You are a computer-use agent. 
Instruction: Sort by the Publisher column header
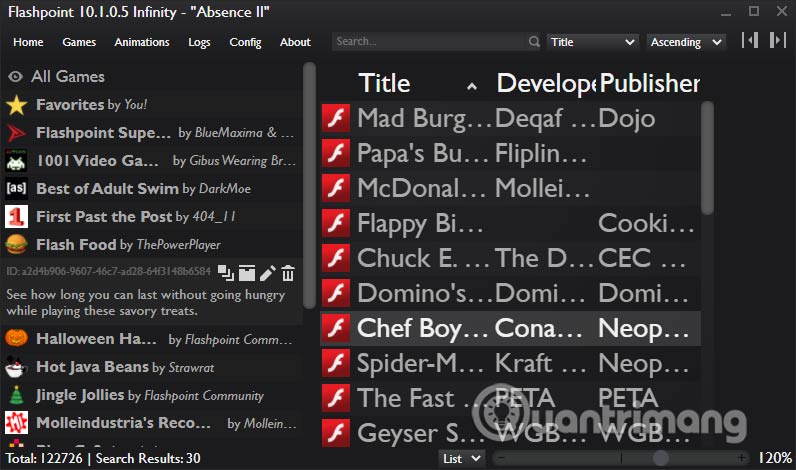click(x=649, y=83)
